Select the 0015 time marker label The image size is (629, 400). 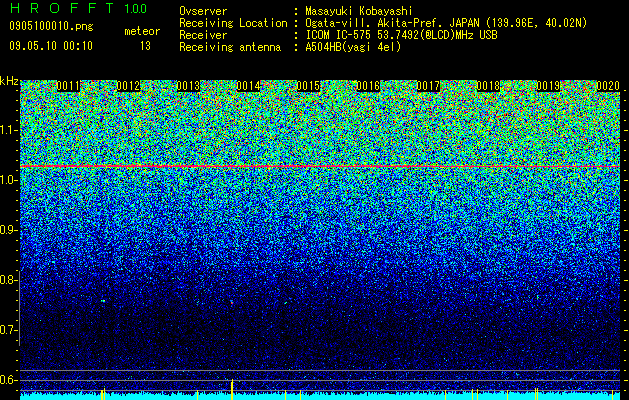coord(308,86)
